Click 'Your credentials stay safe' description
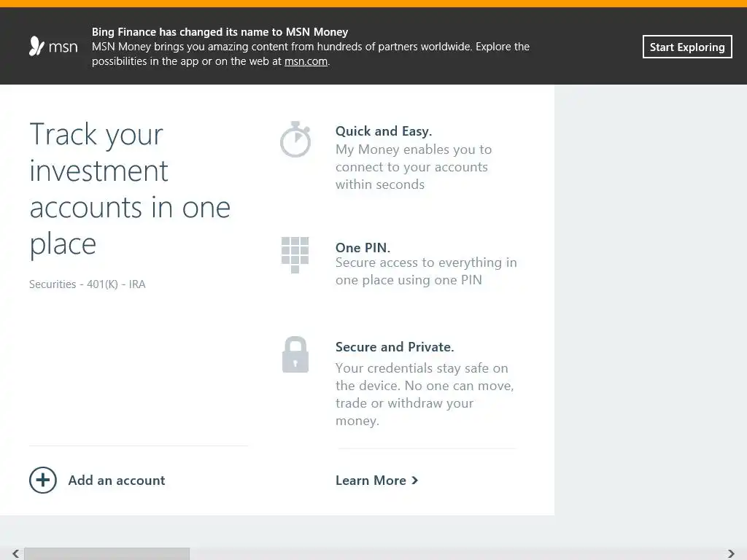This screenshot has height=560, width=747. pos(424,394)
